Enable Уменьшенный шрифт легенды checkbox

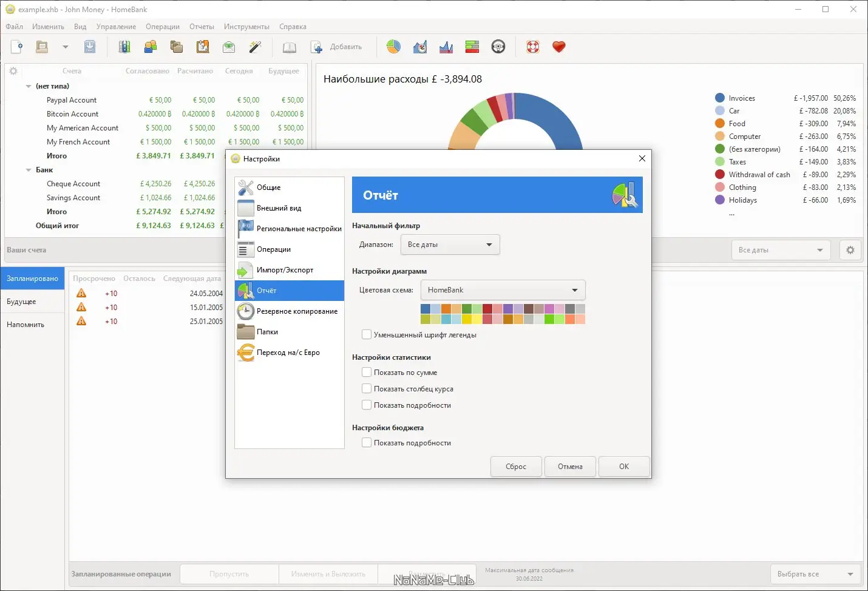[367, 334]
